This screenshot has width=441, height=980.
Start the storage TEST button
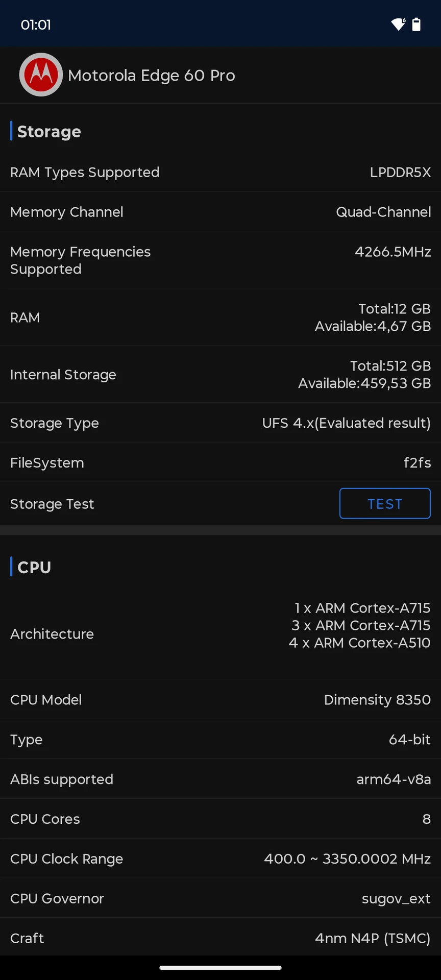click(385, 503)
